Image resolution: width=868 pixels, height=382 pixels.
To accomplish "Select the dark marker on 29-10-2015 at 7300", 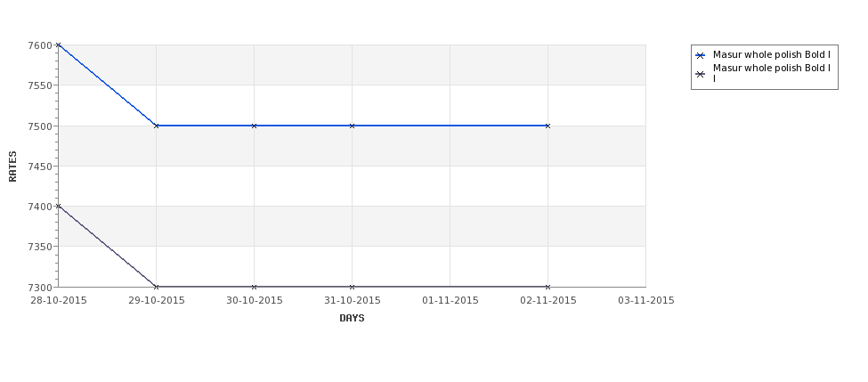I will 156,287.
